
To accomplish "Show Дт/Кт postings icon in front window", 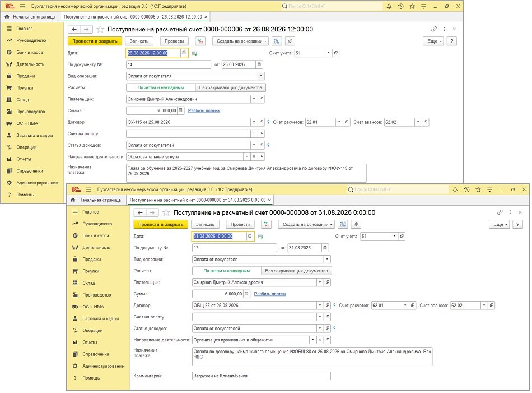I will [267, 224].
